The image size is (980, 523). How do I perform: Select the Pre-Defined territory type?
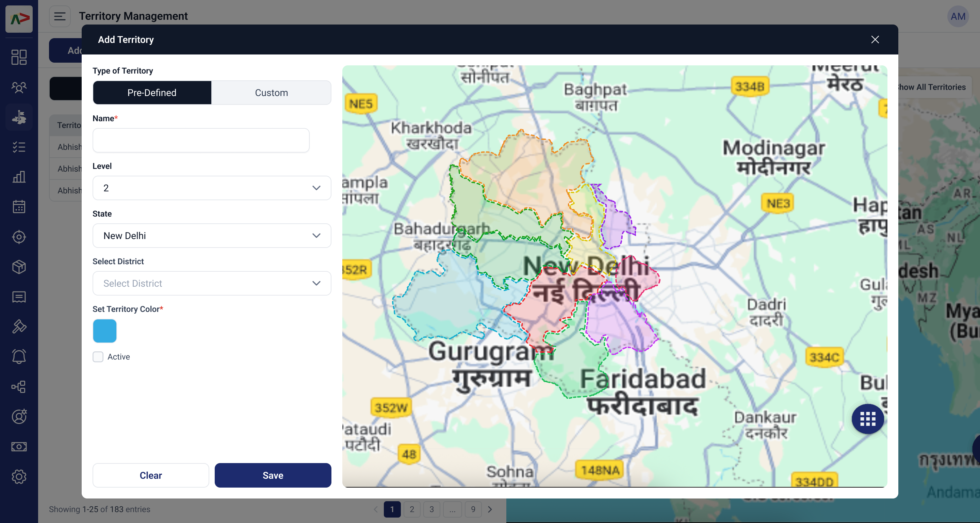tap(152, 93)
